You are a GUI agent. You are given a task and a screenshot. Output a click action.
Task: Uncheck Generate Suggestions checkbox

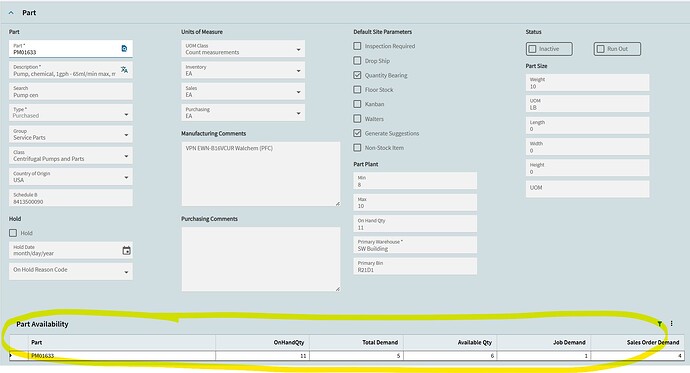[x=357, y=133]
